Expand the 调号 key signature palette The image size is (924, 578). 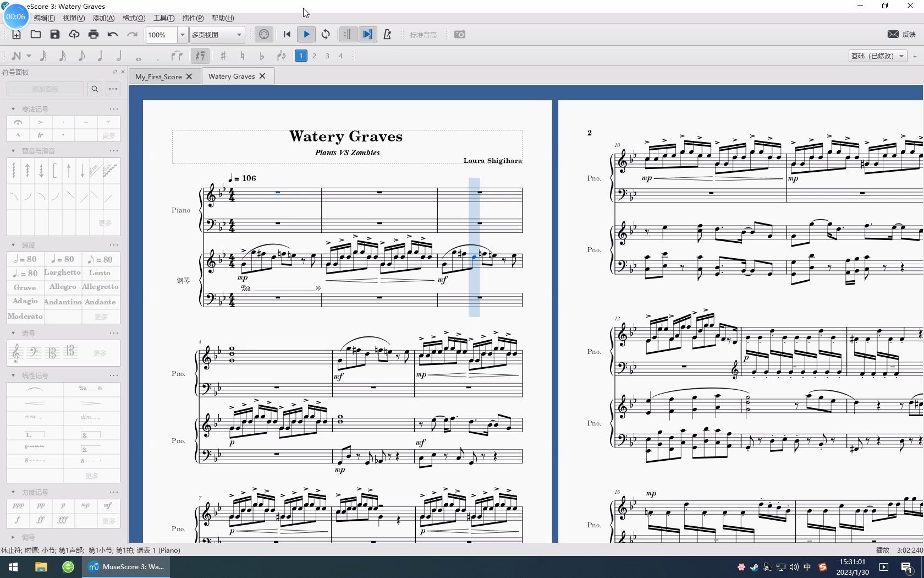13,537
